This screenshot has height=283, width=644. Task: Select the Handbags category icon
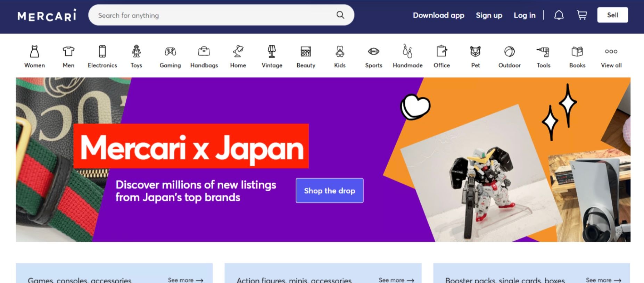click(204, 51)
